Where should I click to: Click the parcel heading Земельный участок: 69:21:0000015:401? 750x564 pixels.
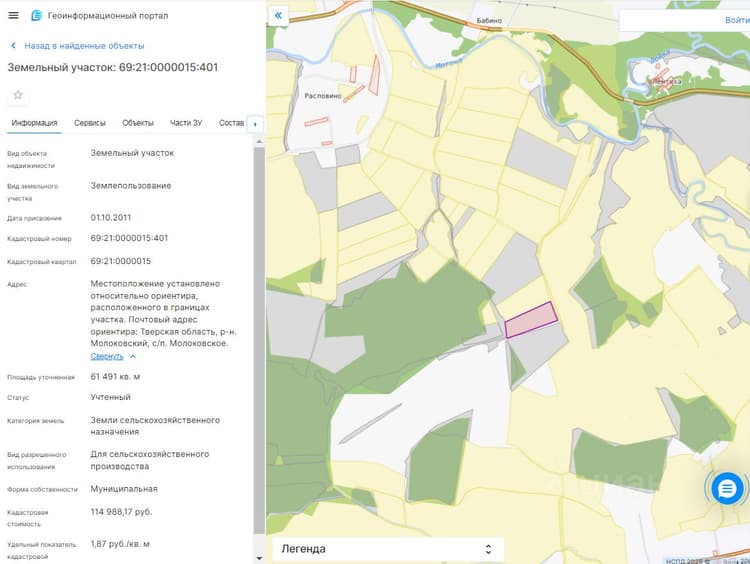113,67
